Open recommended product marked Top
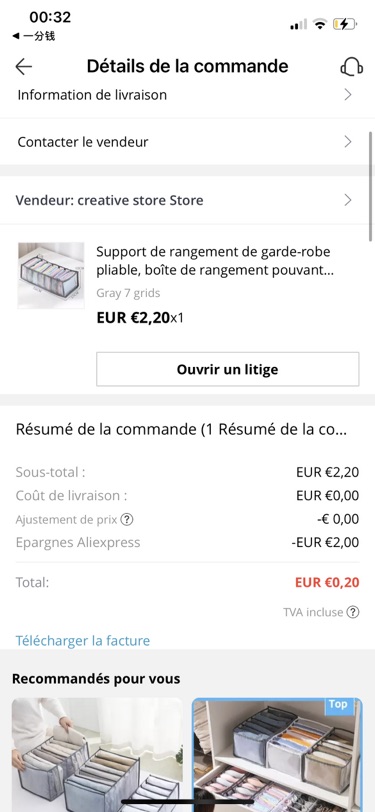 click(278, 755)
